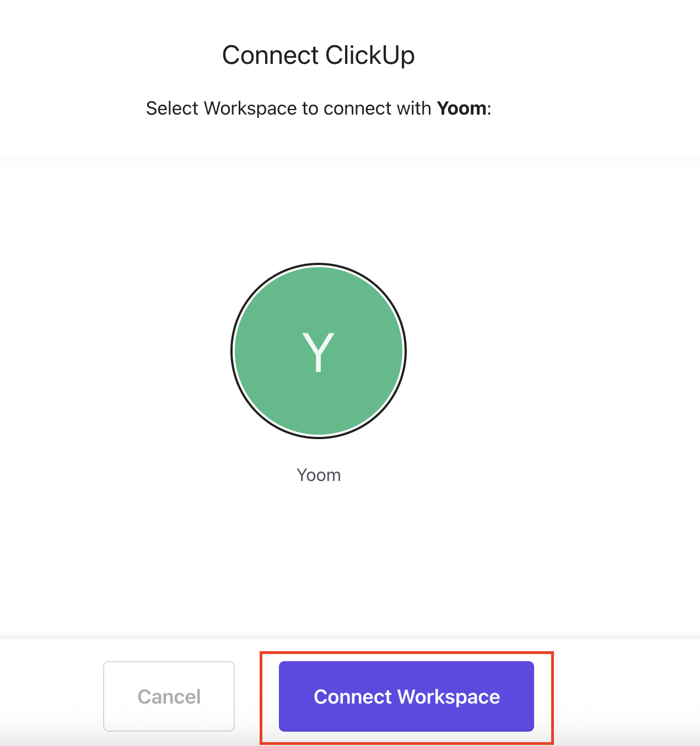Toggle selection of the Yoom workspace avatar
700x746 pixels.
319,351
